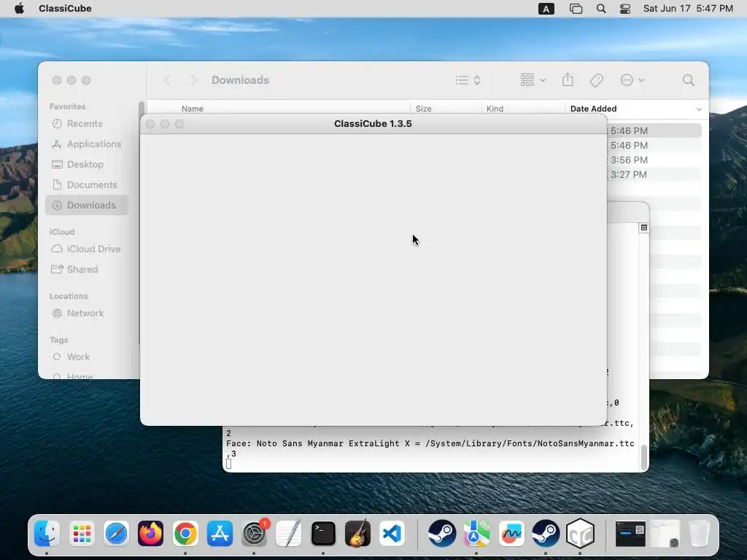
Task: Launch Safari from the dock
Action: 116,533
